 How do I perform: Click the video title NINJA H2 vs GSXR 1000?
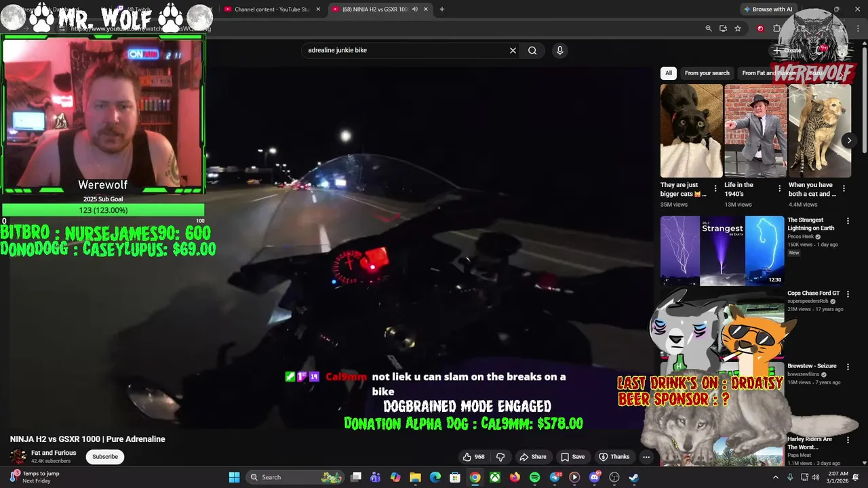point(87,439)
